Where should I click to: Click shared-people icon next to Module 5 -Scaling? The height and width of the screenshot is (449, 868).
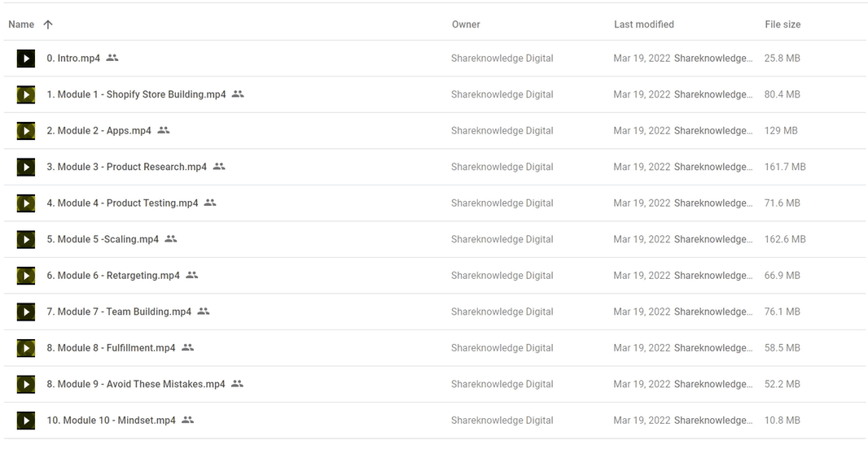170,239
